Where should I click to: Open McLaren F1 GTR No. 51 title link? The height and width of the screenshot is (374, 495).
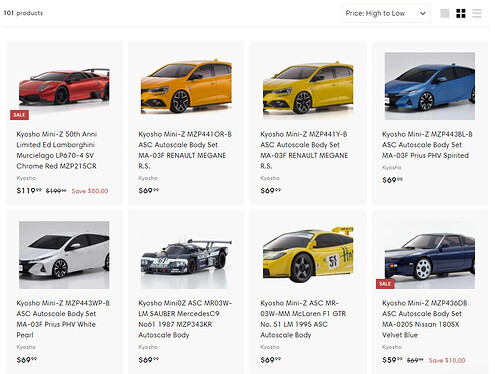(303, 319)
